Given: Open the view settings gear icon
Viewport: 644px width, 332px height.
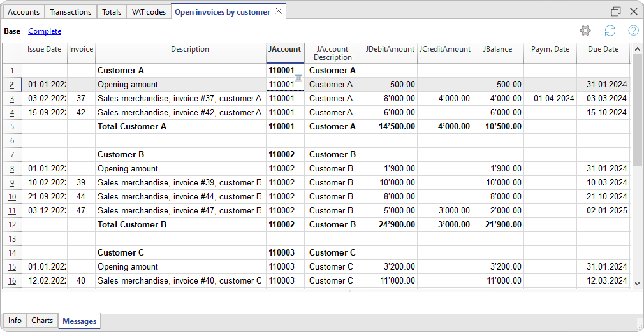Looking at the screenshot, I should (x=585, y=31).
